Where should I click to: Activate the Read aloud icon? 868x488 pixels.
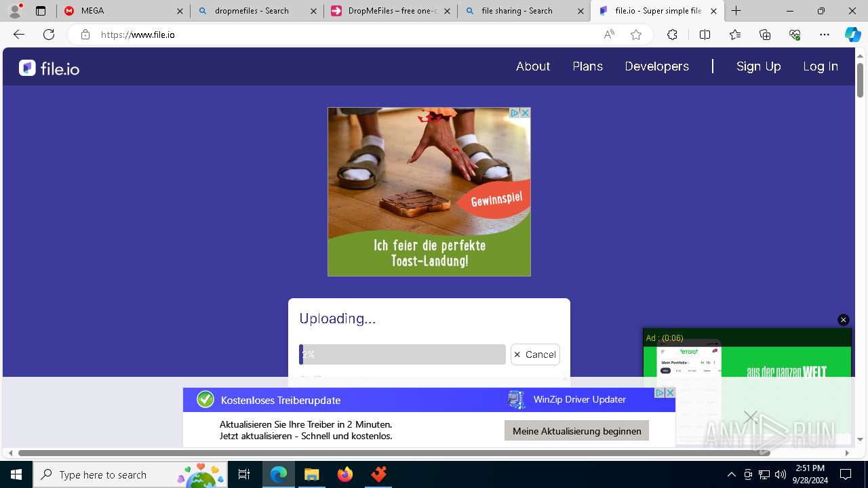[609, 35]
